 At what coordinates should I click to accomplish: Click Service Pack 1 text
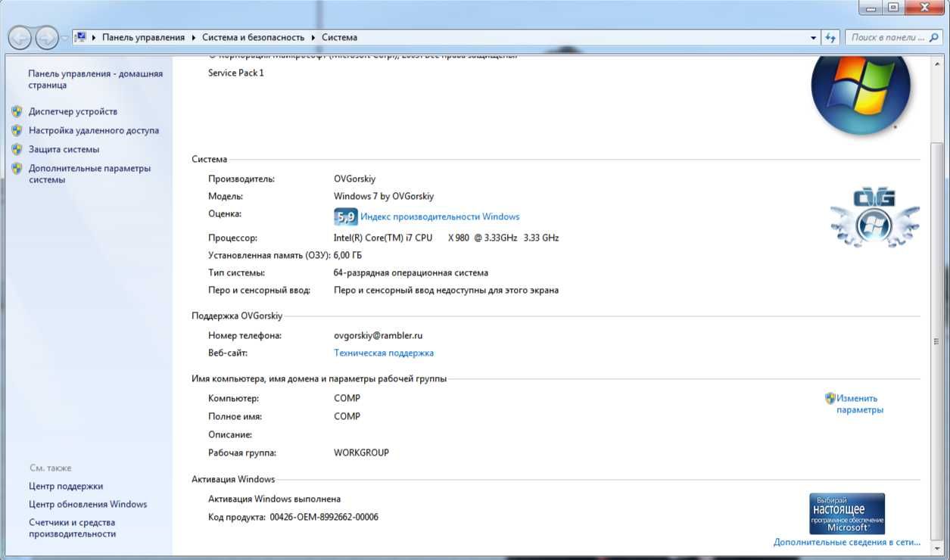click(236, 73)
